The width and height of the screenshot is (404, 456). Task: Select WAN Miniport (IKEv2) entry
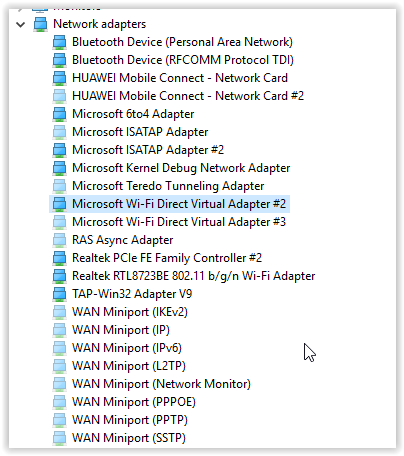(130, 312)
